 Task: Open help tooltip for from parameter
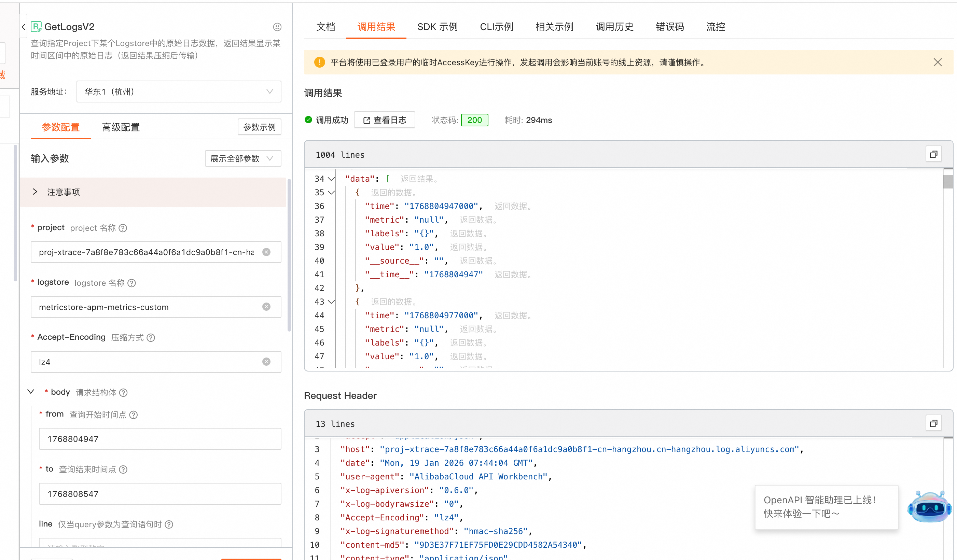point(133,415)
